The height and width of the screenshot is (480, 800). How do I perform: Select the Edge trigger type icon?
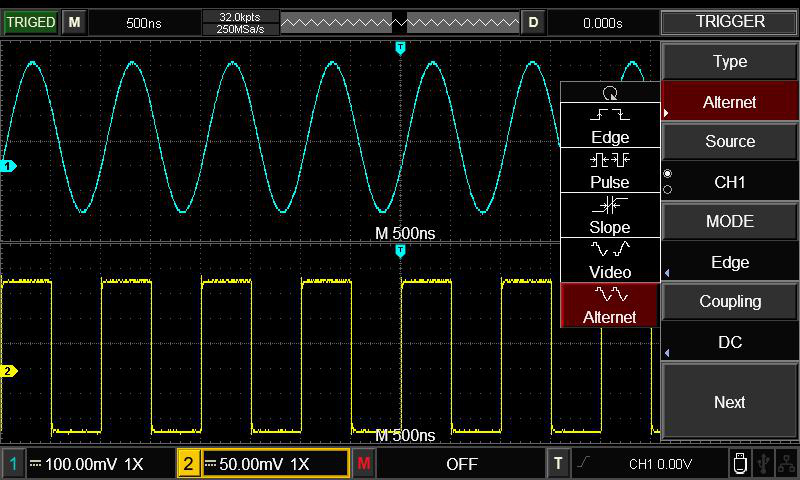point(610,125)
